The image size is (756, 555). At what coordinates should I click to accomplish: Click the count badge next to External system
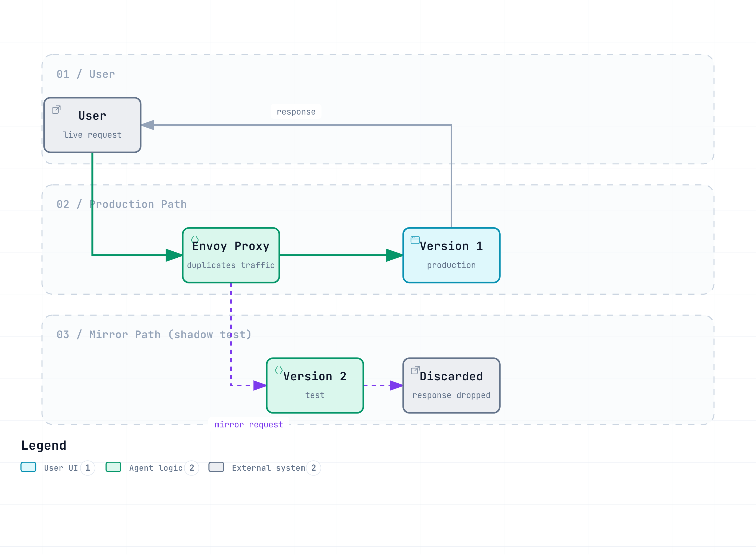tap(313, 468)
